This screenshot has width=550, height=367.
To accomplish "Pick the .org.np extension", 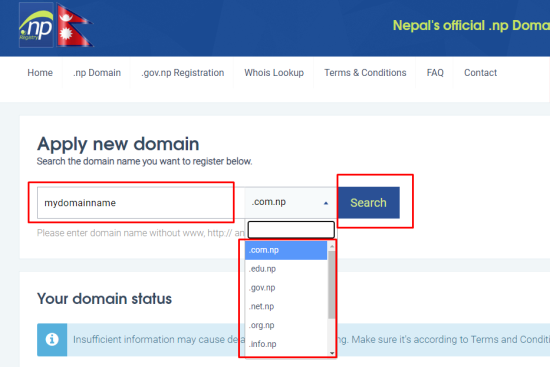I will tap(286, 325).
